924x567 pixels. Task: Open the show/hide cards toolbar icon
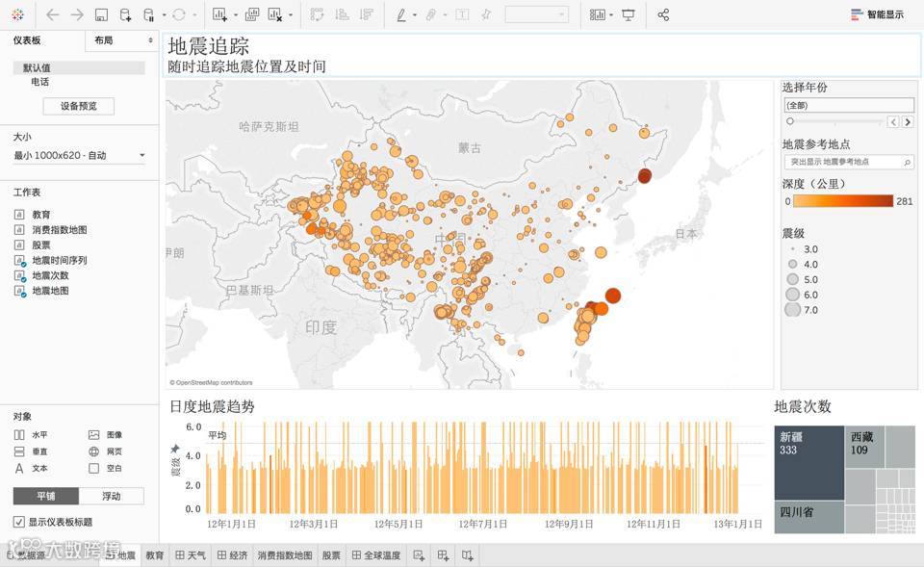coord(598,14)
